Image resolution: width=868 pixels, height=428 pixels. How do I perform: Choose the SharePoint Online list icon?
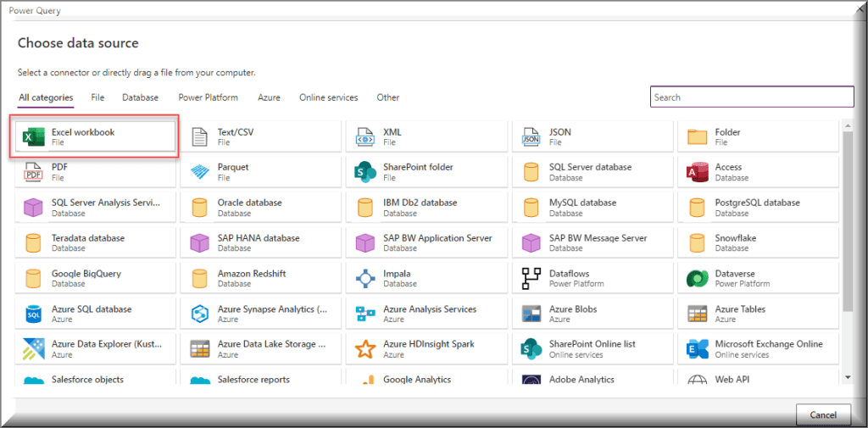[531, 349]
